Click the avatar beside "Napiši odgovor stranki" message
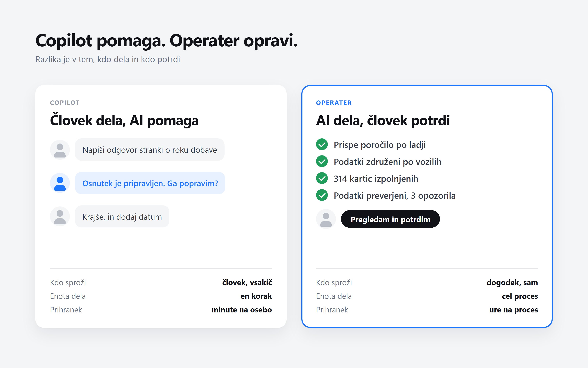Viewport: 588px width, 368px height. [x=60, y=150]
